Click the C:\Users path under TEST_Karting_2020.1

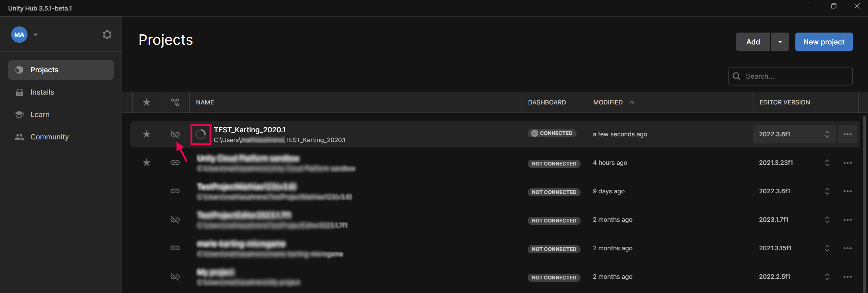pyautogui.click(x=280, y=140)
